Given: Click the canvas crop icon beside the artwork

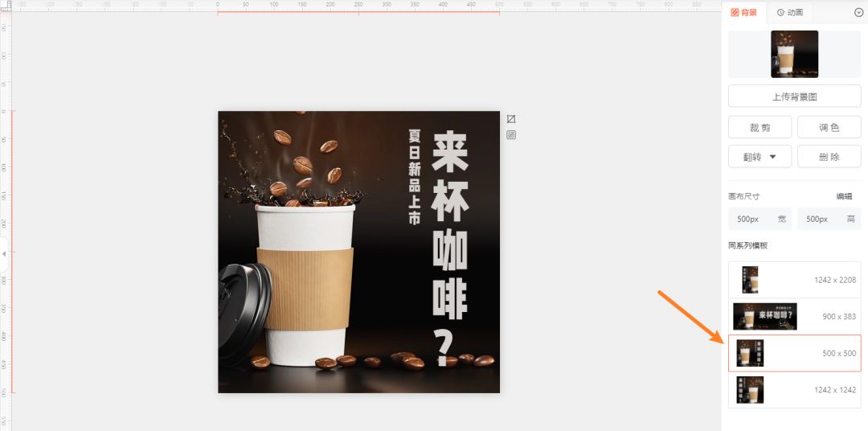Looking at the screenshot, I should 511,119.
